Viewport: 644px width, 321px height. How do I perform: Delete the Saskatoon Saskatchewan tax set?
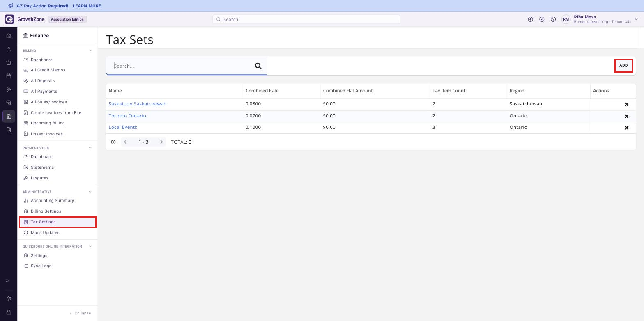(626, 104)
